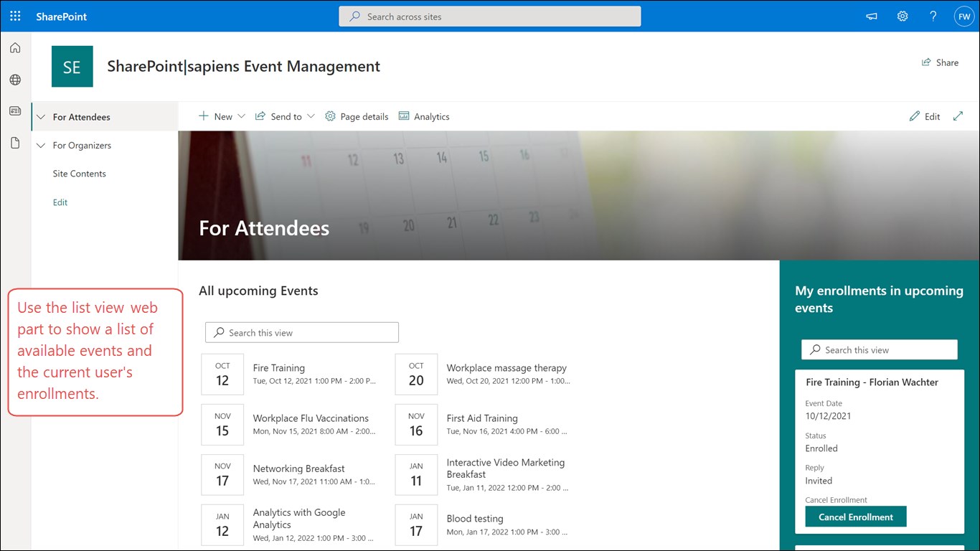980x551 pixels.
Task: Open the First Aid Training event
Action: [x=482, y=418]
